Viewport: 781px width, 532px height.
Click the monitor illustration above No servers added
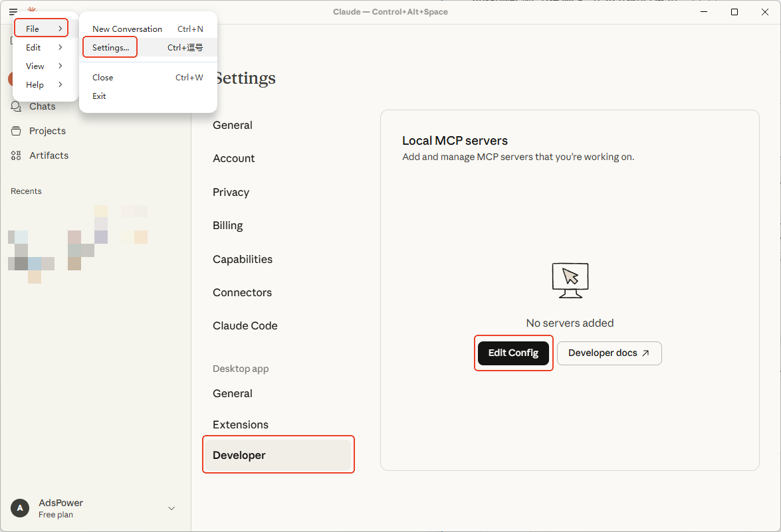click(x=570, y=280)
